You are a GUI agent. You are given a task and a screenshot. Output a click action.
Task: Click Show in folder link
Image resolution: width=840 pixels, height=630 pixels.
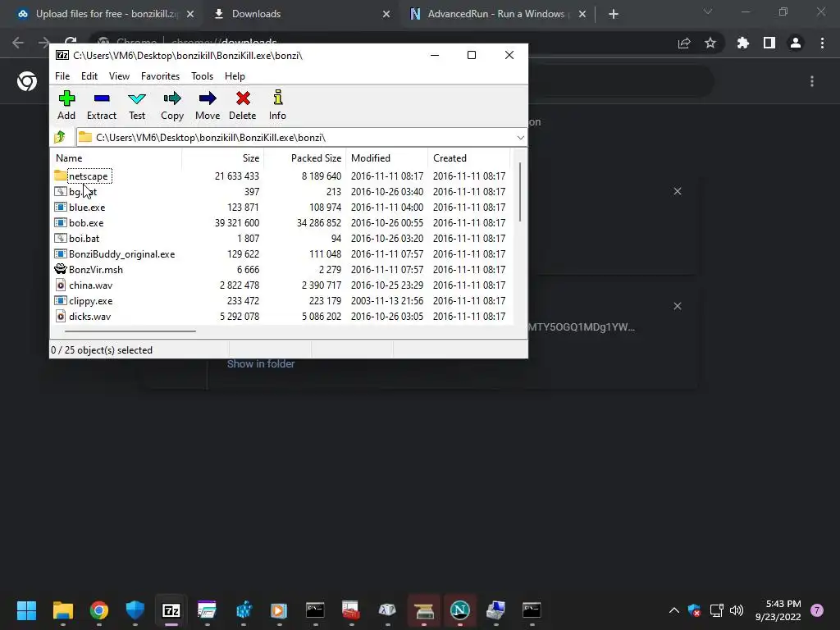pos(260,363)
